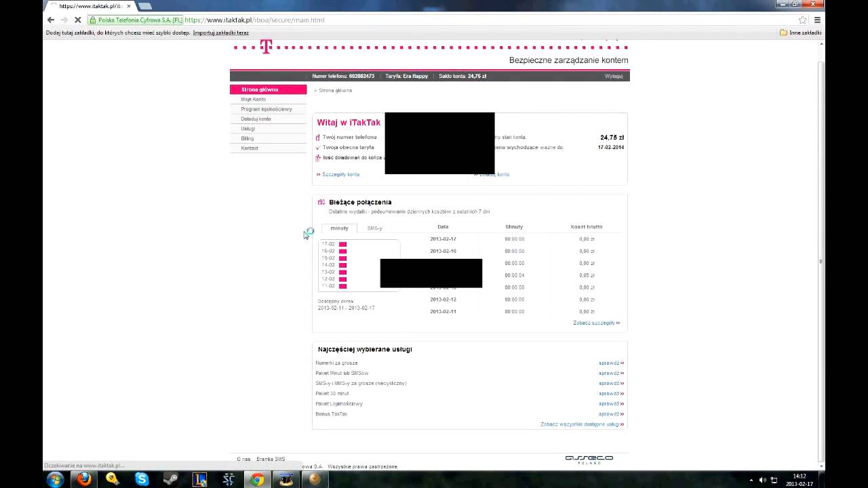
Task: Click the Bramka SMS footer link
Action: (x=271, y=460)
